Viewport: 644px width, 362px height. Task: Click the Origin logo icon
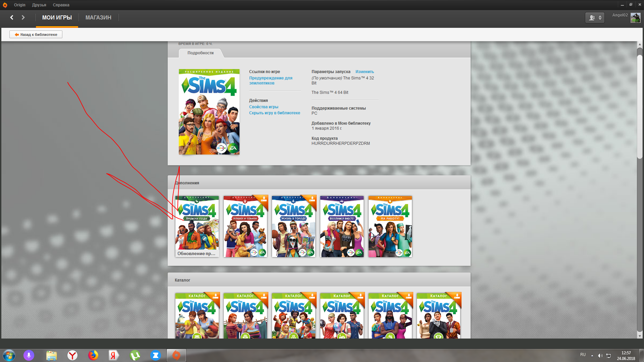pyautogui.click(x=5, y=5)
